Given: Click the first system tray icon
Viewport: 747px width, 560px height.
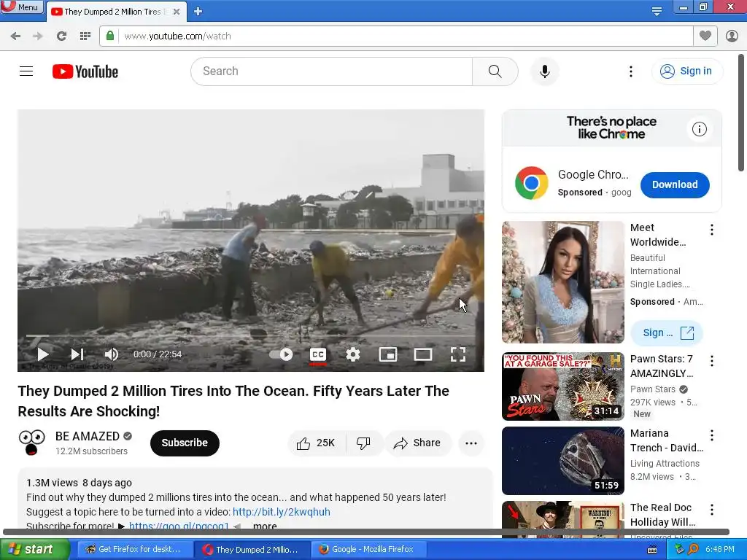Looking at the screenshot, I should [679, 549].
